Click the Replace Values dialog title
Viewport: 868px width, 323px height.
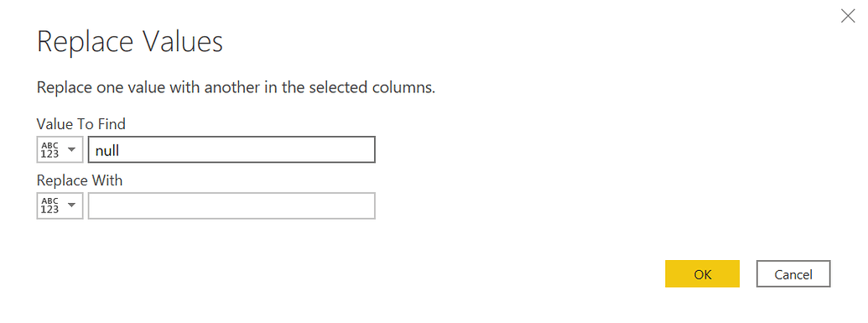click(x=130, y=42)
